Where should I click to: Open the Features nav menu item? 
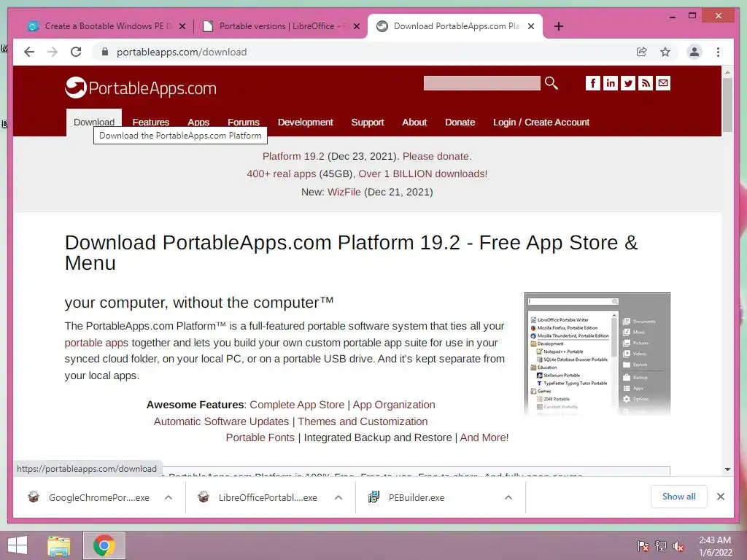pos(150,122)
